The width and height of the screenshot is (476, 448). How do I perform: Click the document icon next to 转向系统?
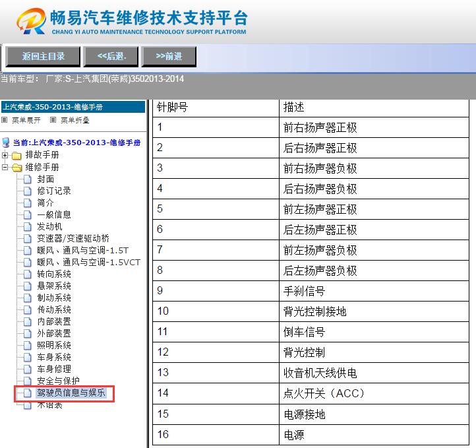[x=28, y=274]
